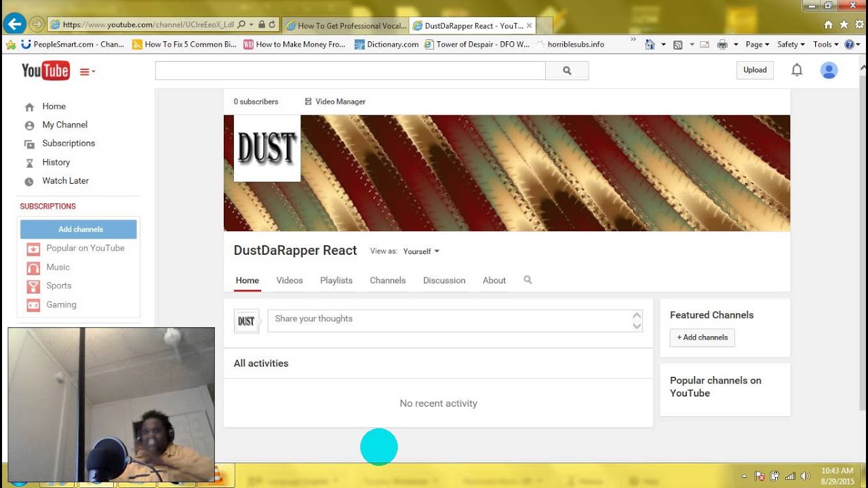Click the taskbar clock showing 10:43 AM

pyautogui.click(x=837, y=476)
